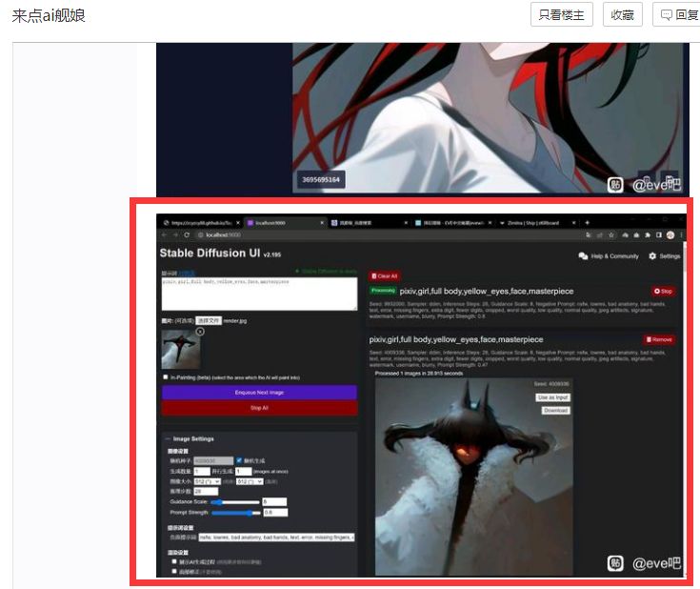Click the reload icon in embedded browser

point(187,235)
